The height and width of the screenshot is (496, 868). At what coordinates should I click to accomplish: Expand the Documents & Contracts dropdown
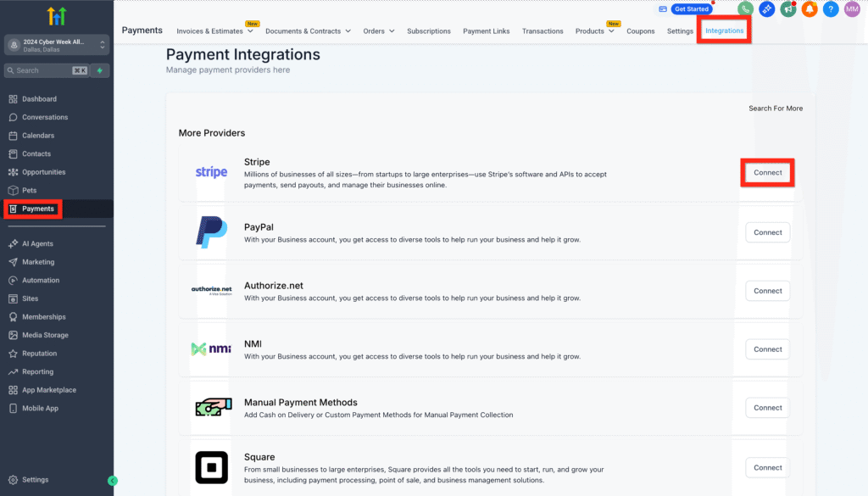pyautogui.click(x=308, y=31)
